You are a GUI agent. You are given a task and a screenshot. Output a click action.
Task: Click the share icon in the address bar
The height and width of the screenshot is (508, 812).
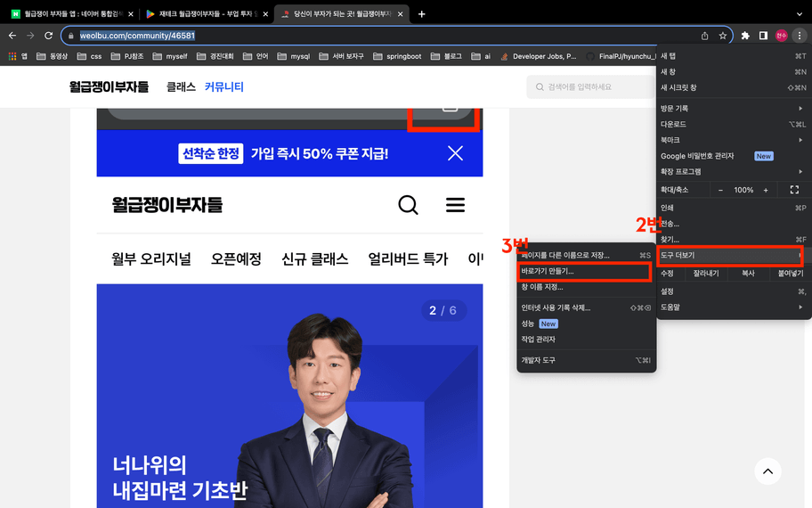pyautogui.click(x=705, y=36)
